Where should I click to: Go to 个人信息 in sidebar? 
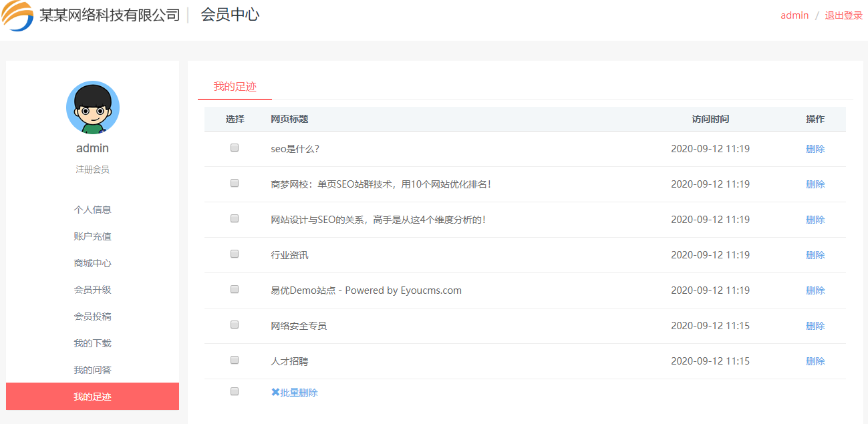pyautogui.click(x=92, y=210)
